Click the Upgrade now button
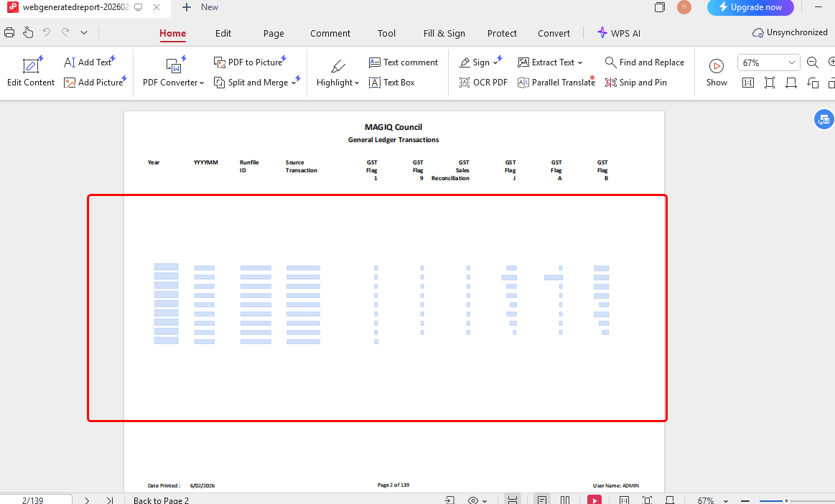This screenshot has height=504, width=835. [x=750, y=7]
